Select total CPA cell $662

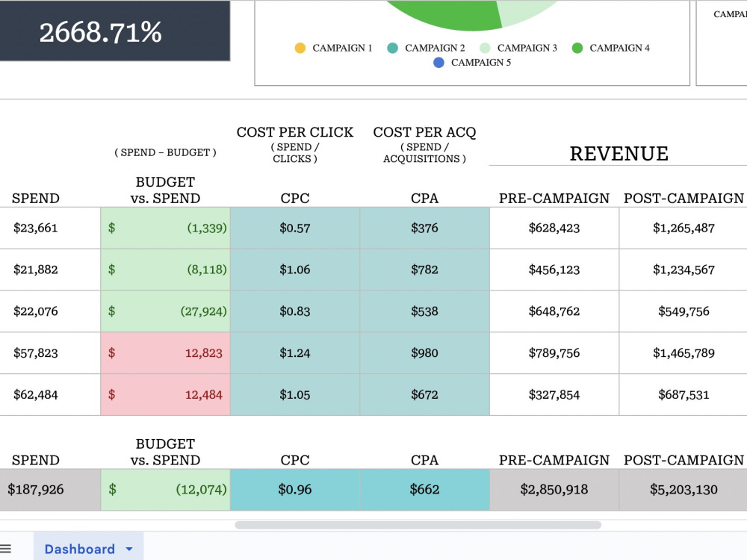[424, 490]
